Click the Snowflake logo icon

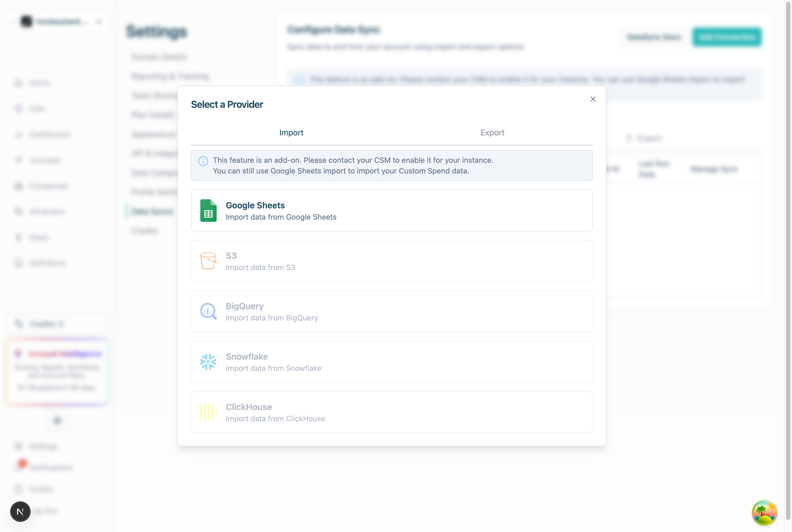pyautogui.click(x=208, y=362)
